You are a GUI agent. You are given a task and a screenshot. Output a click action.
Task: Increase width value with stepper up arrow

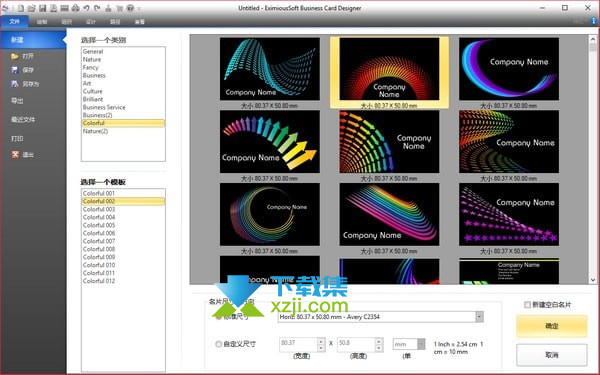pyautogui.click(x=321, y=341)
